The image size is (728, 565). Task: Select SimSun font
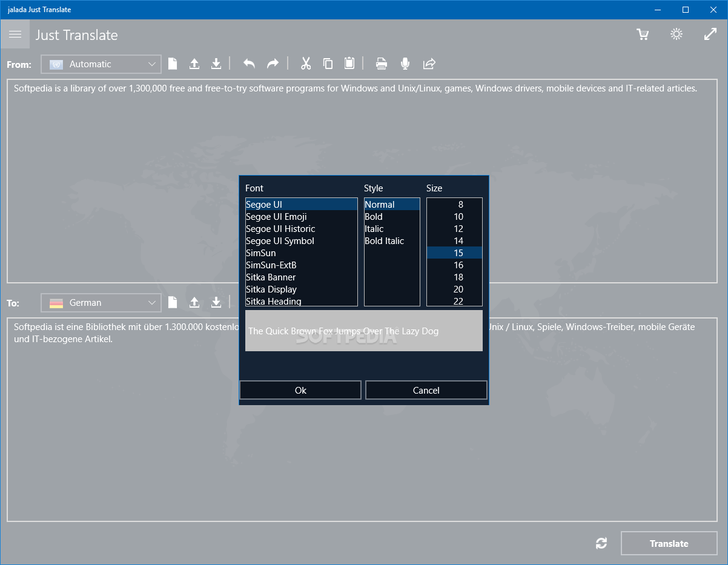[x=302, y=253]
